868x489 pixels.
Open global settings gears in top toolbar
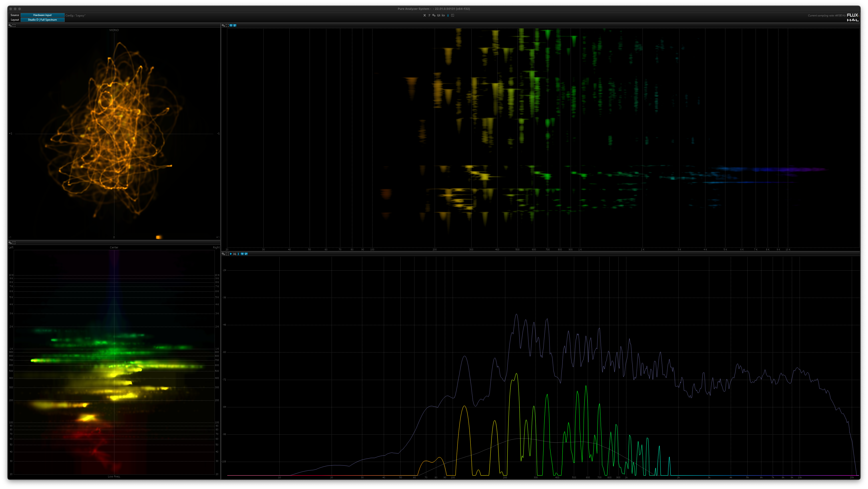point(434,16)
